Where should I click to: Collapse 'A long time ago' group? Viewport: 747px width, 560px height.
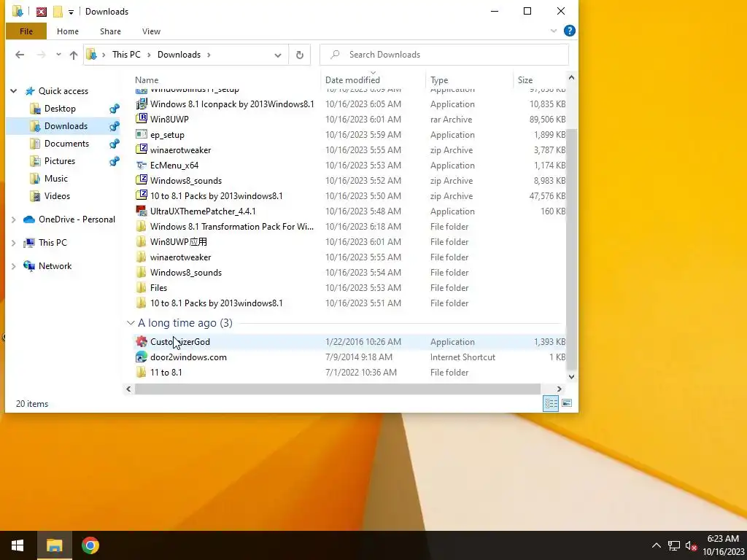pyautogui.click(x=131, y=323)
